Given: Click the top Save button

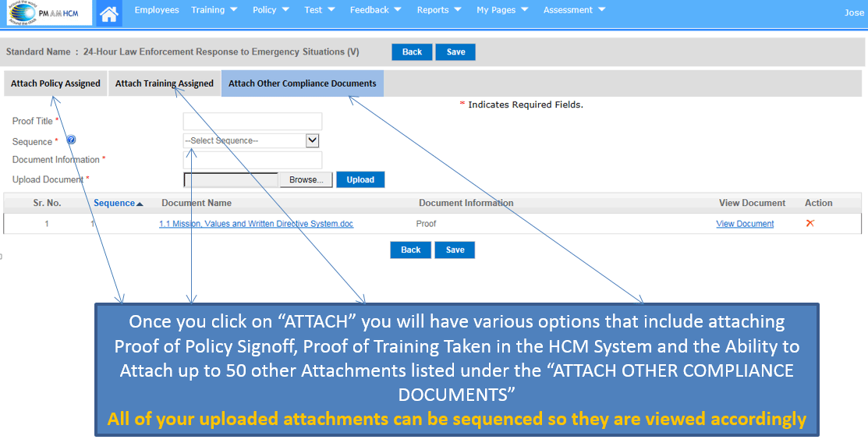Looking at the screenshot, I should (x=455, y=52).
